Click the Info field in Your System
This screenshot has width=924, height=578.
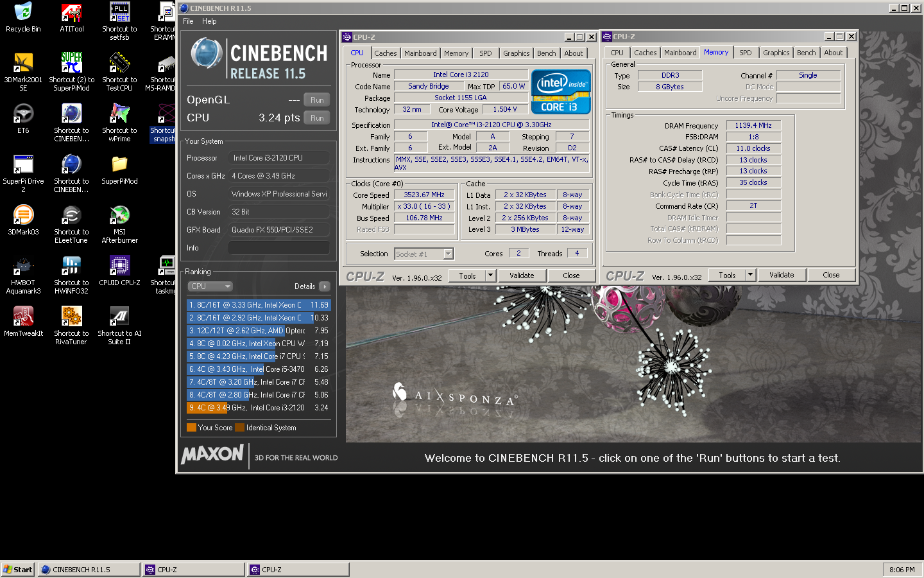pos(279,248)
